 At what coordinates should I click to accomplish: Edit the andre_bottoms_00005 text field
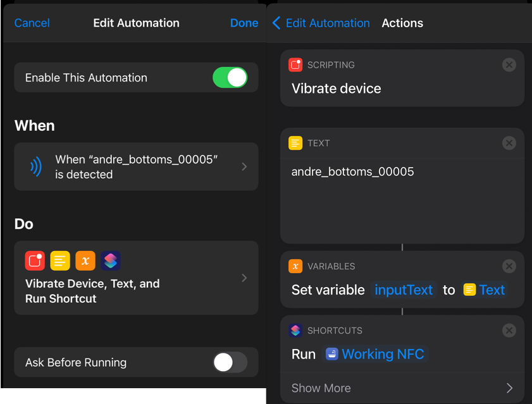point(352,172)
